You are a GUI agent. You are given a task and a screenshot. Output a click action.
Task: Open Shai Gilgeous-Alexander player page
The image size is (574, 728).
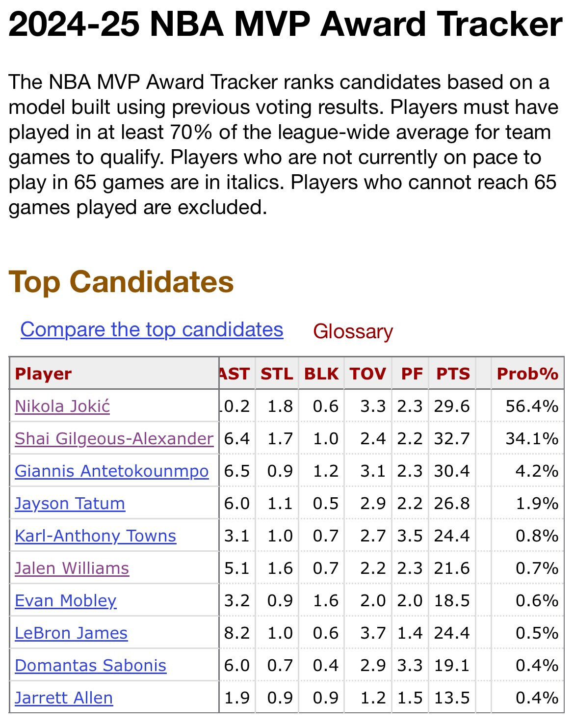114,438
